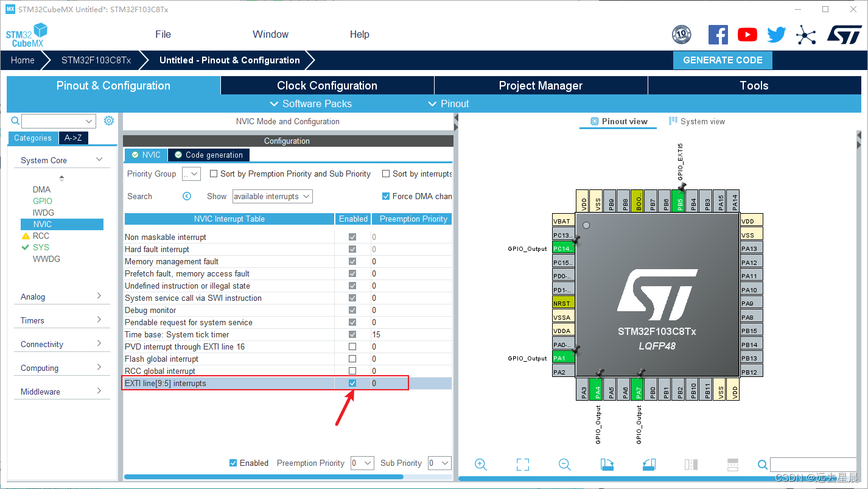
Task: Select RCC in System Core list
Action: pyautogui.click(x=41, y=236)
